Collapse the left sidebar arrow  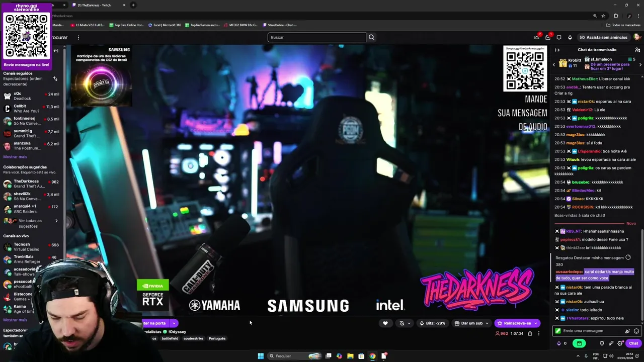[x=56, y=51]
